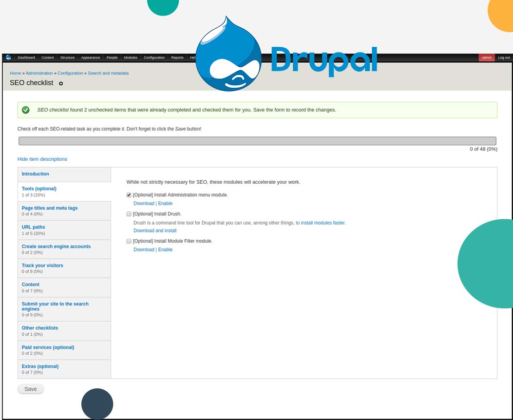Image resolution: width=513 pixels, height=420 pixels.
Task: Select the Extras (optional) tab
Action: (x=64, y=369)
